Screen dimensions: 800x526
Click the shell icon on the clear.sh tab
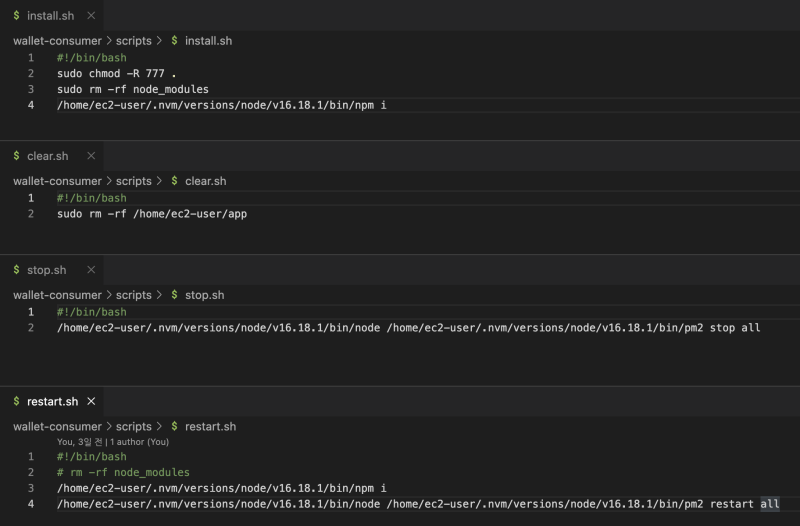point(17,156)
